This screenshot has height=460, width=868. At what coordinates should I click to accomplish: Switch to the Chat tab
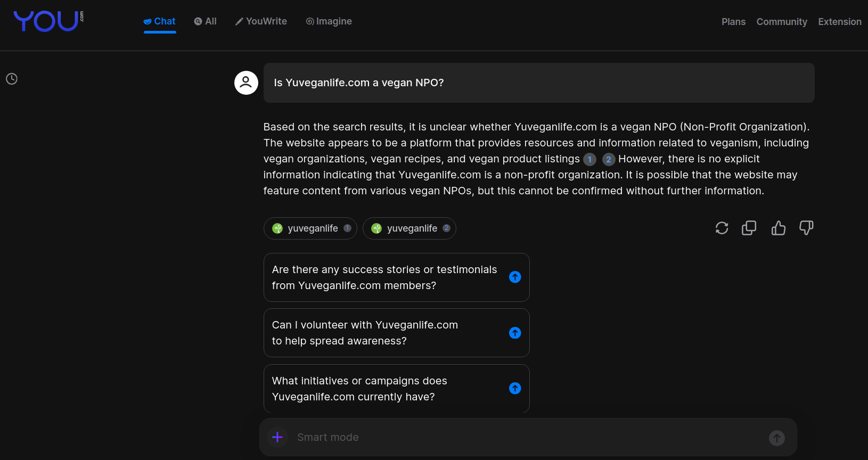click(160, 21)
